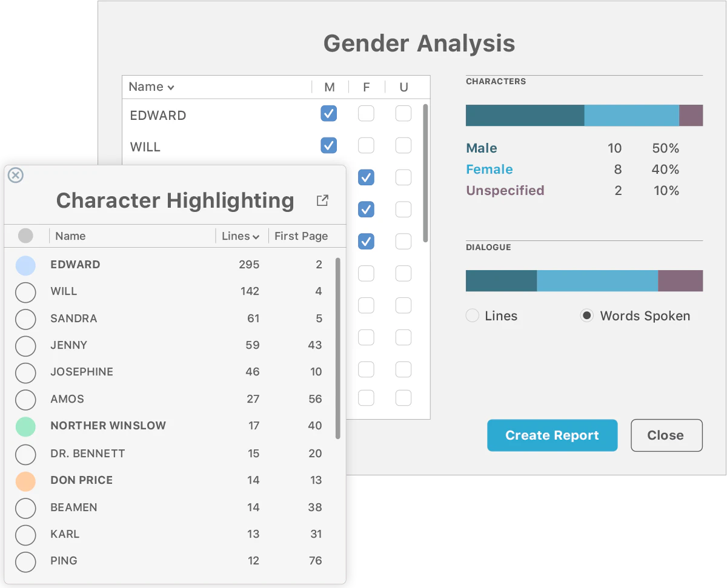The image size is (727, 588).
Task: Sort Gender Analysis list by Name dropdown
Action: pyautogui.click(x=151, y=87)
